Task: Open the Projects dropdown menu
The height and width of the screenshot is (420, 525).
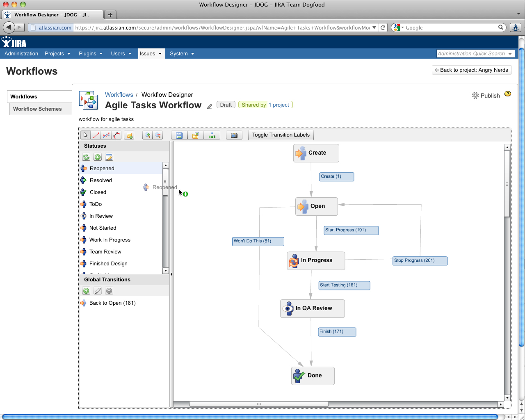Action: pos(57,54)
